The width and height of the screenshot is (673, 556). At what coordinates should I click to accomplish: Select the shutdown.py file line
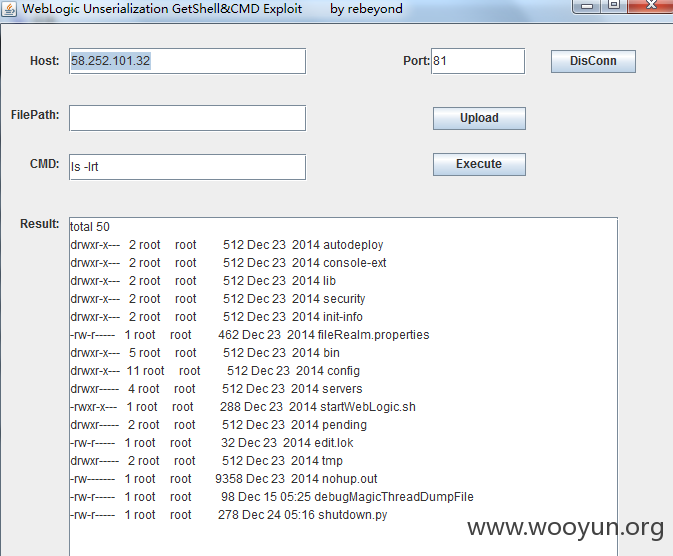click(229, 515)
